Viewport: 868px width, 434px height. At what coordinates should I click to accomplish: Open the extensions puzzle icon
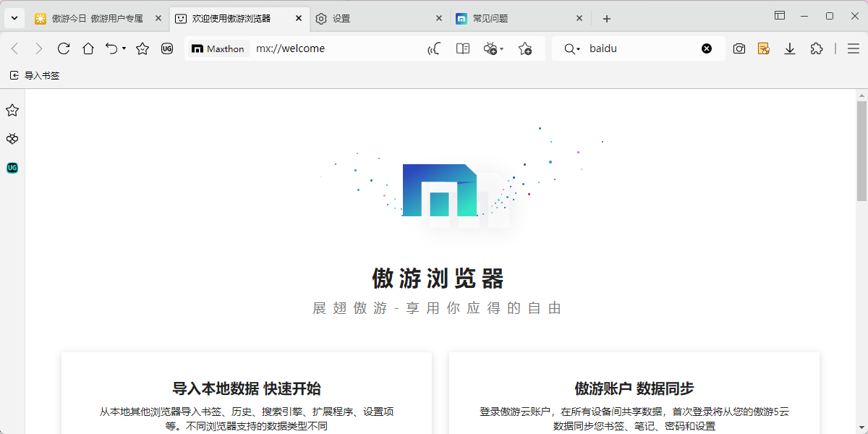(817, 48)
